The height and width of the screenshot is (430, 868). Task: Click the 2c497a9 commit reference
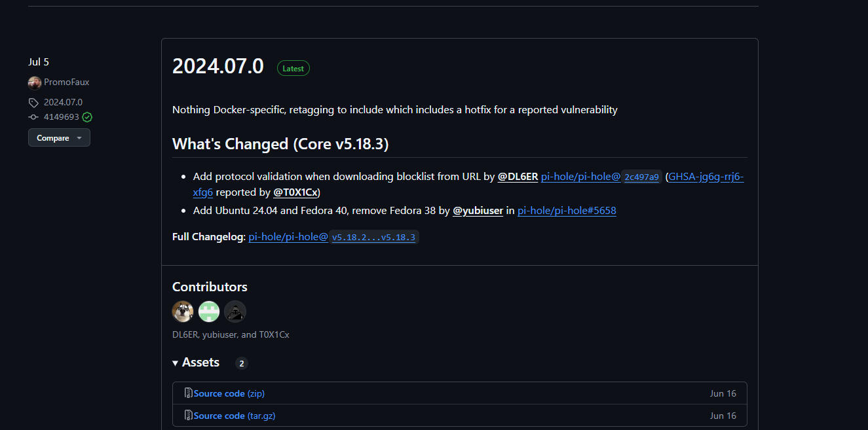tap(641, 177)
